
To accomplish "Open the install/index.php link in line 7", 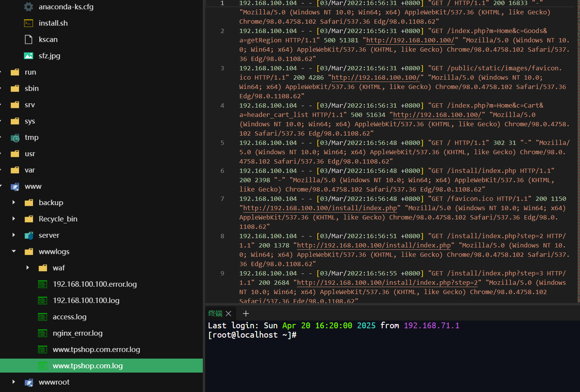I will point(320,208).
